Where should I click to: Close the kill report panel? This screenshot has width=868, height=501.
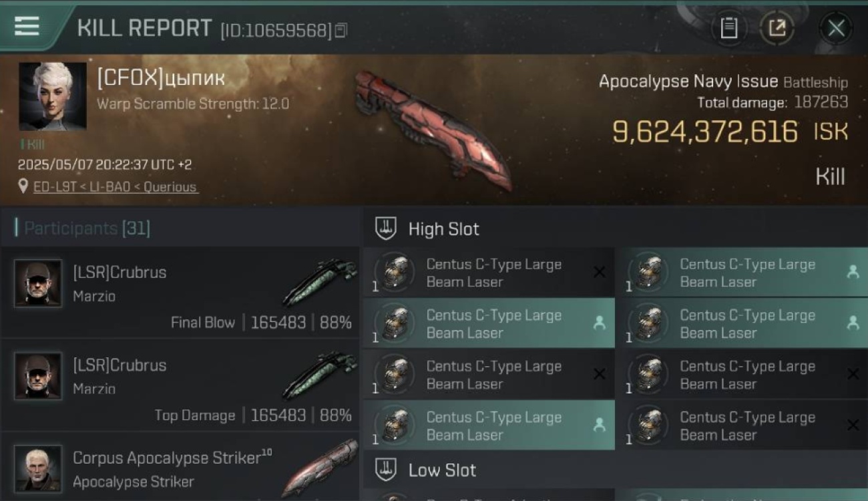(x=836, y=28)
